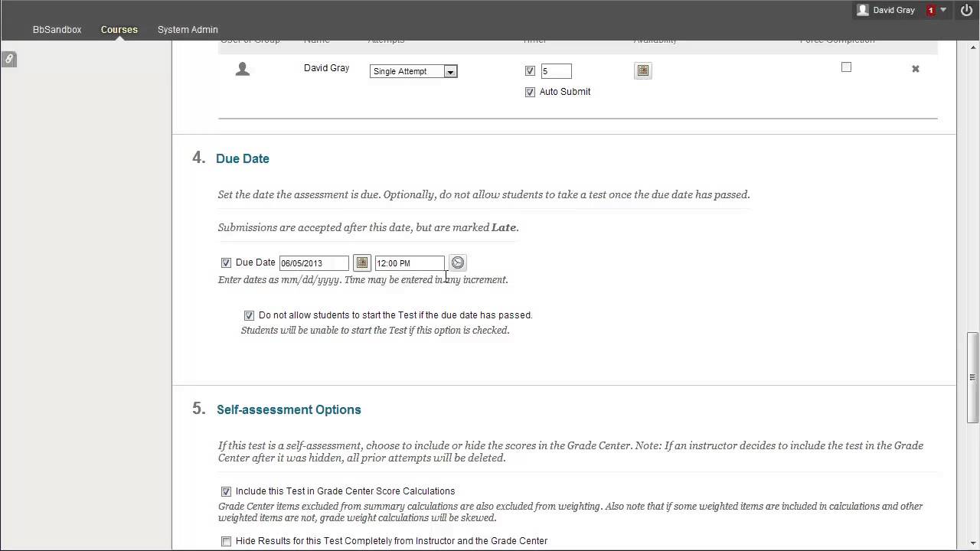Click the Self-assessment Options heading
The height and width of the screenshot is (551, 980).
point(289,409)
